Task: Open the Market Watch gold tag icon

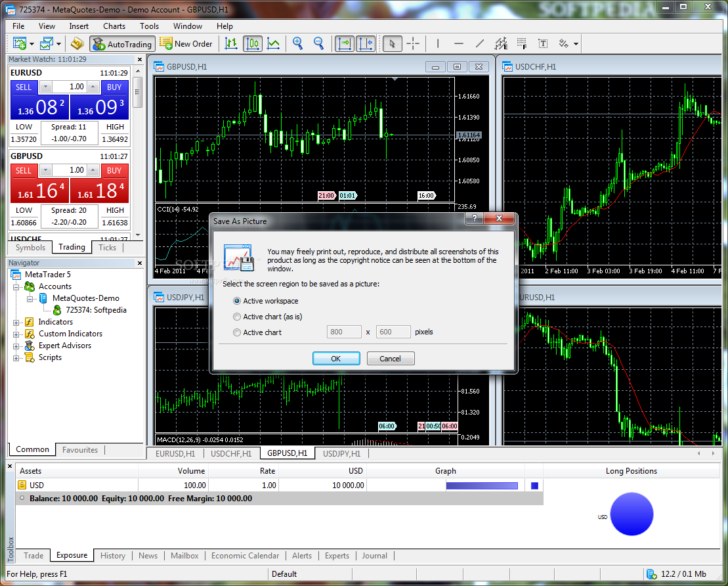Action: pos(77,43)
